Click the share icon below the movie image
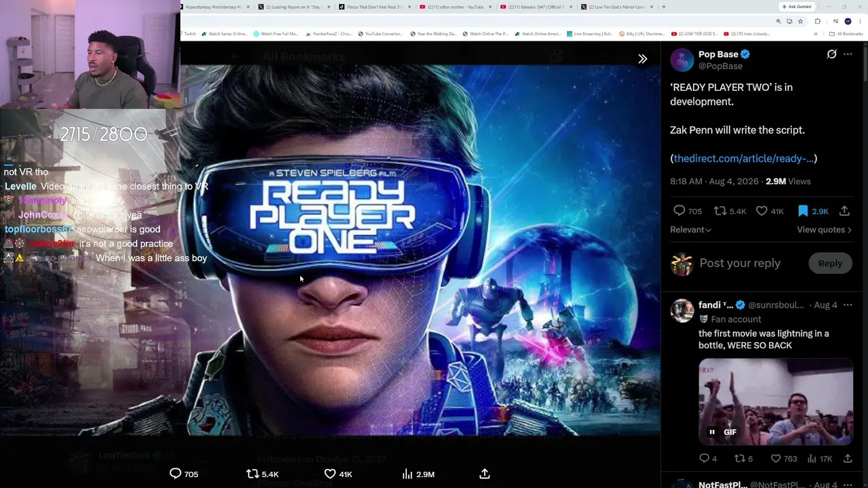This screenshot has height=488, width=868. (x=484, y=474)
